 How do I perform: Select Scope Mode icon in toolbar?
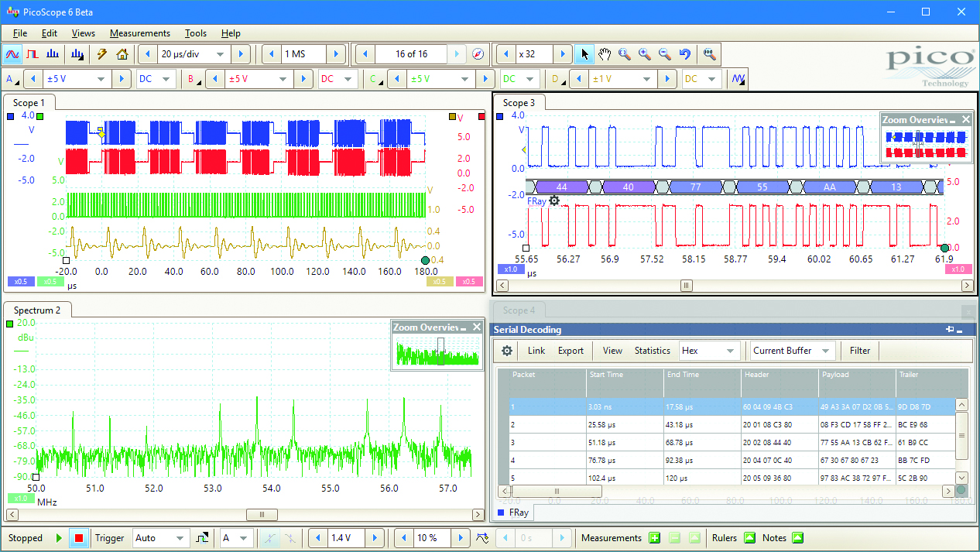click(x=12, y=54)
